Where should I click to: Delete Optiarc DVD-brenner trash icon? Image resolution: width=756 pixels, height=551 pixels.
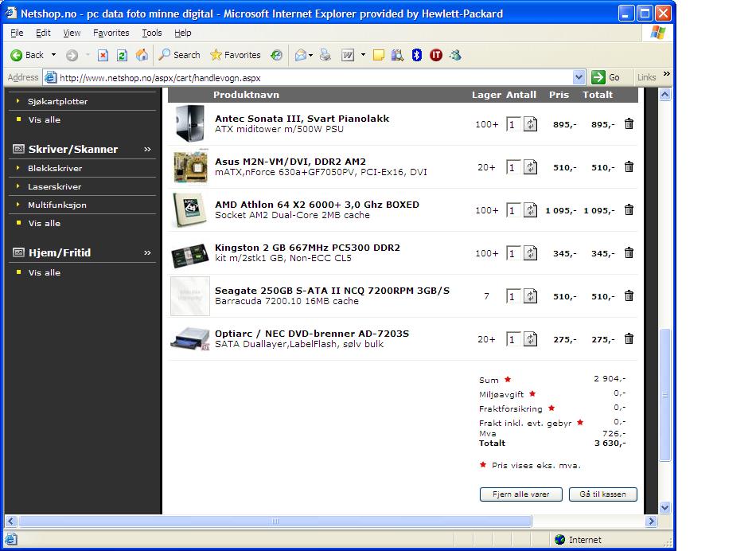click(x=629, y=338)
